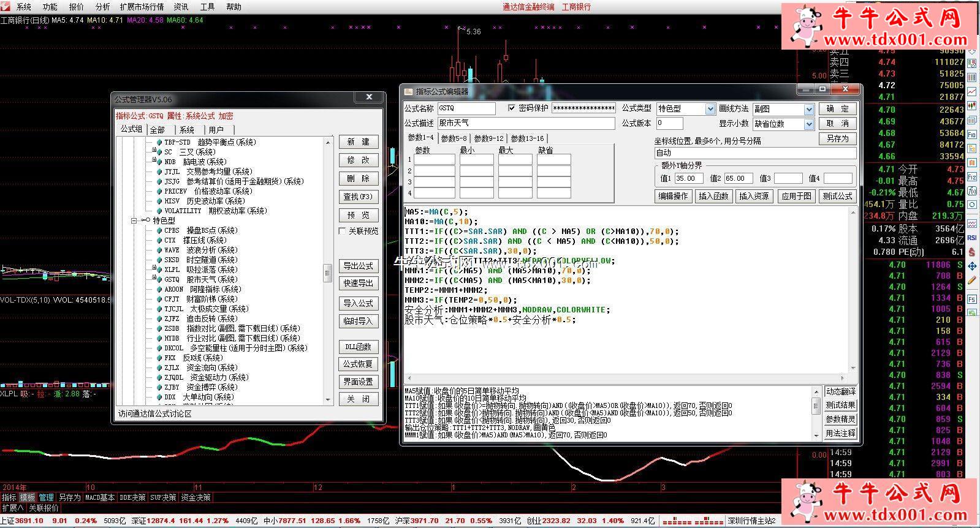
Task: Select the AROON 阿隆指标 tree item
Action: pyautogui.click(x=202, y=289)
